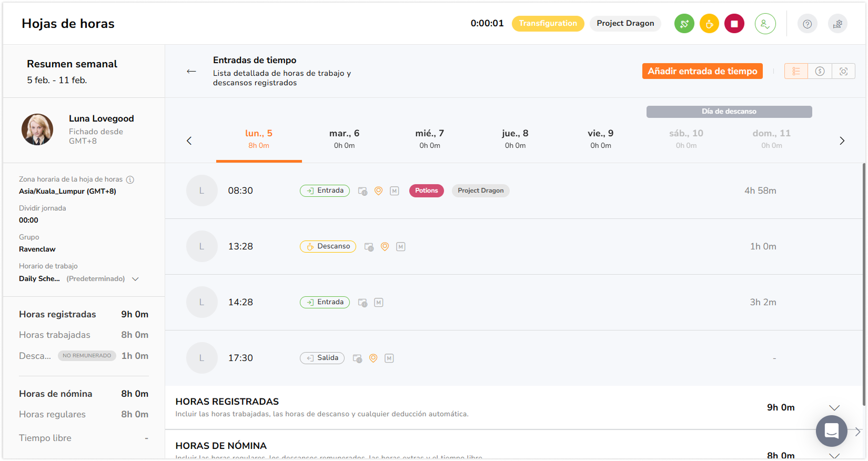Select the mar., 6 day tab
This screenshot has height=461, width=868.
344,139
